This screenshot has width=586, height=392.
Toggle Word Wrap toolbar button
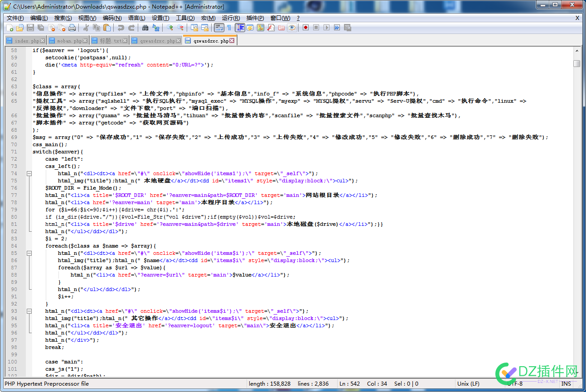click(219, 28)
